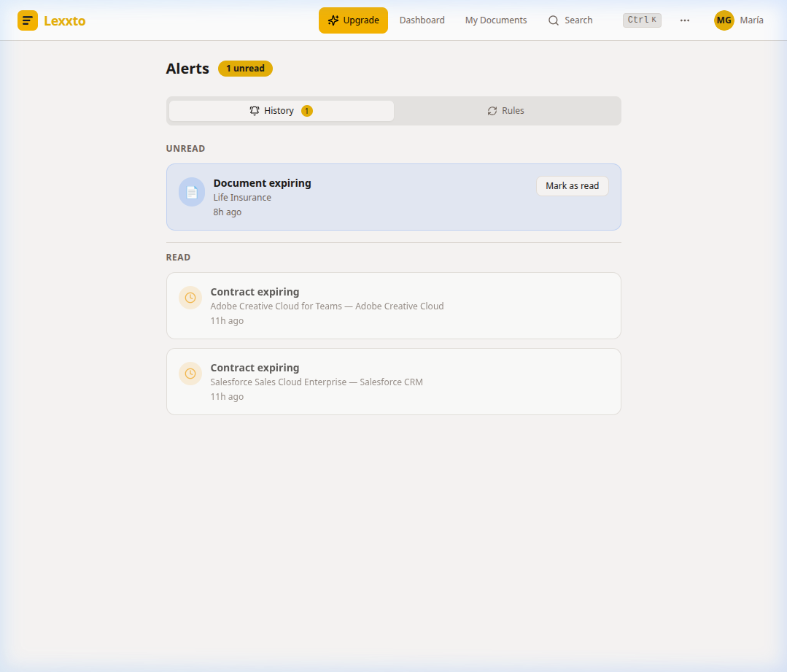Open the three-dot more menu
This screenshot has width=787, height=672.
[x=685, y=20]
